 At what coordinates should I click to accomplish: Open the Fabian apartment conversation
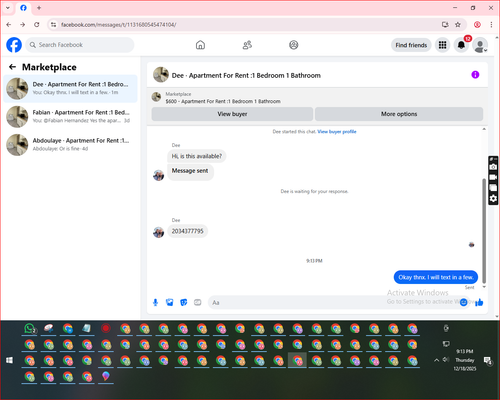pos(70,117)
